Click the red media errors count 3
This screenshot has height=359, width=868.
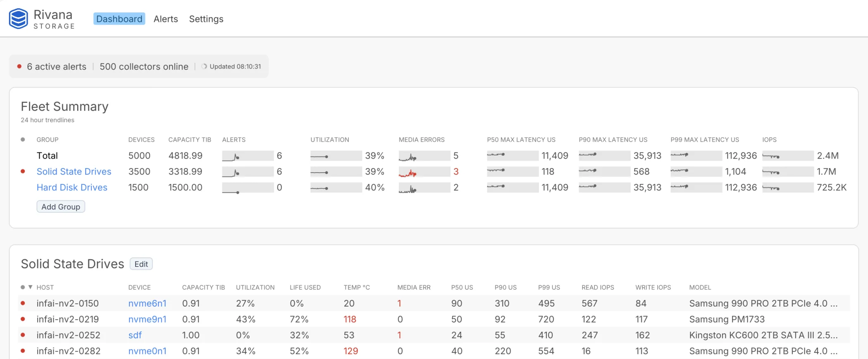coord(456,171)
